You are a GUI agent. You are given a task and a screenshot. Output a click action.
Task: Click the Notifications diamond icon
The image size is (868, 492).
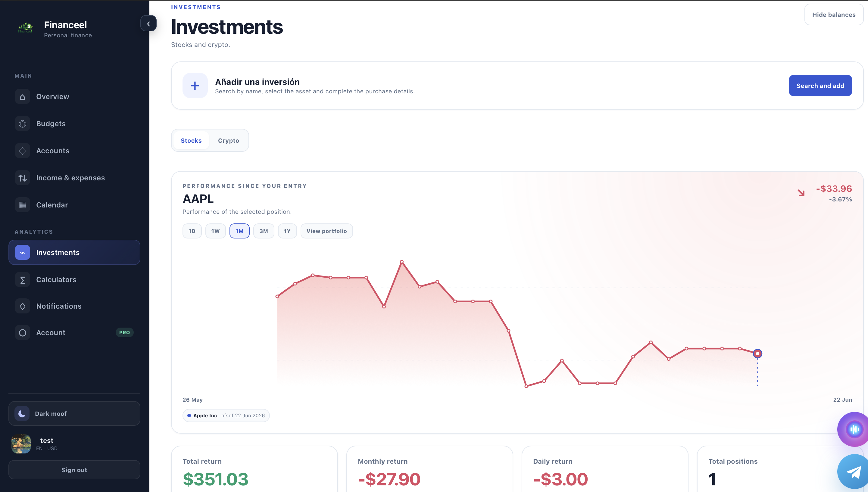click(x=22, y=306)
